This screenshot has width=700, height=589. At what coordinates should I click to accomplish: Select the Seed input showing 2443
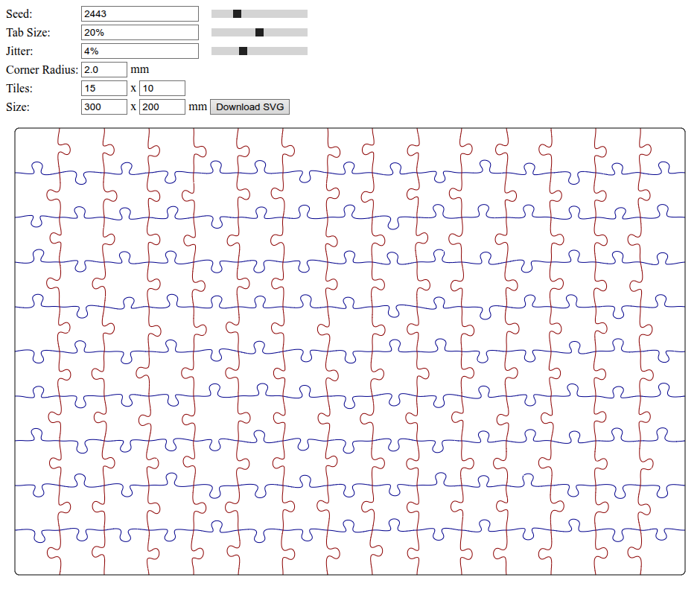coord(139,13)
